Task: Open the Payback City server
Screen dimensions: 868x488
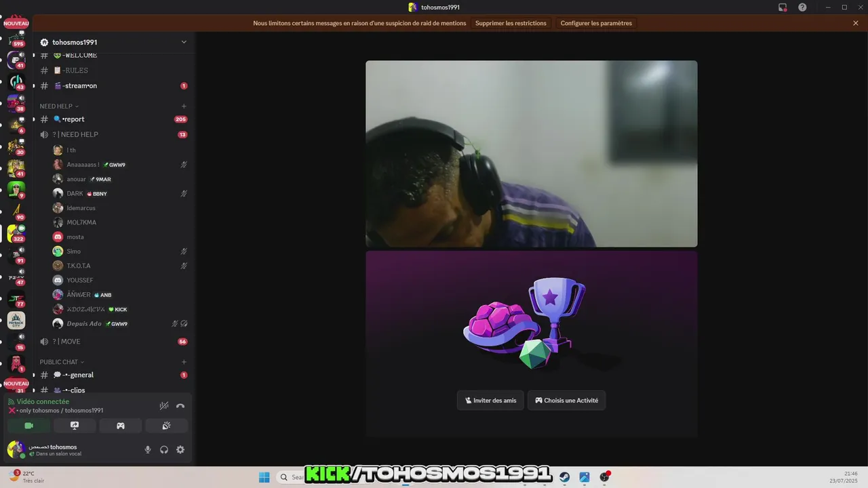Action: (16, 321)
